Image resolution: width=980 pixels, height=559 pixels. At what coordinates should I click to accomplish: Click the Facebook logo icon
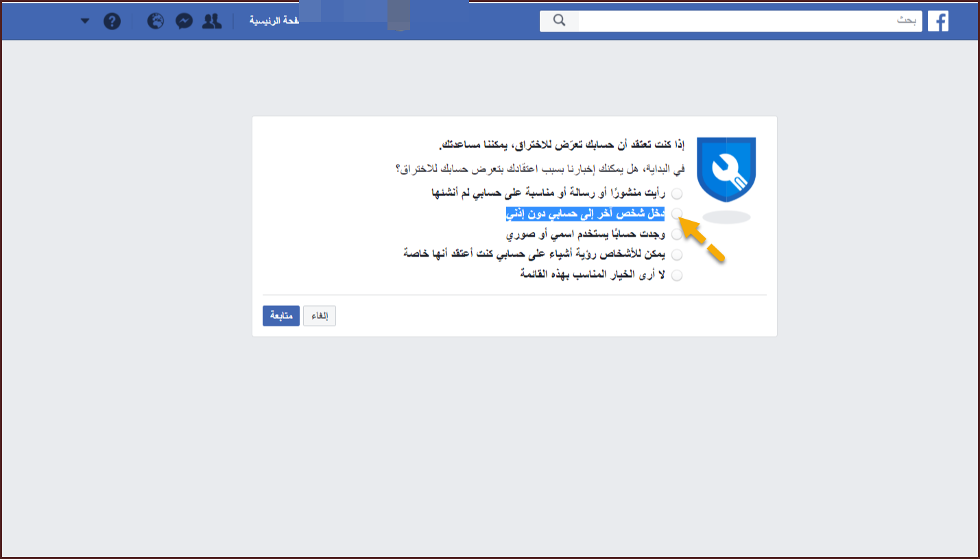(938, 21)
